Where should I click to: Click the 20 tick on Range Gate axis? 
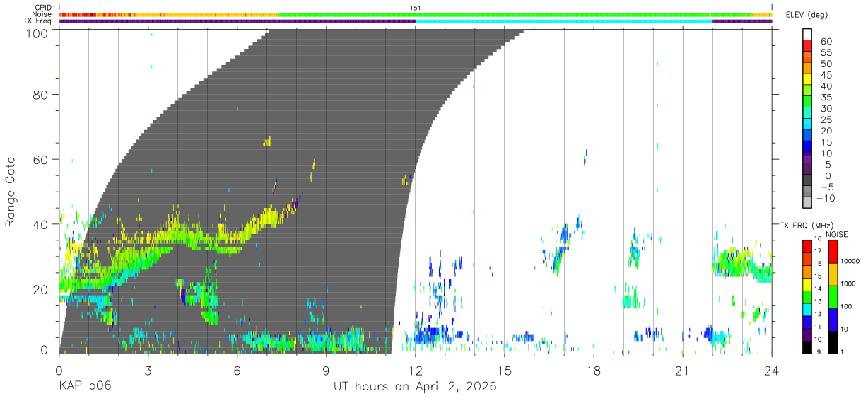(40, 289)
